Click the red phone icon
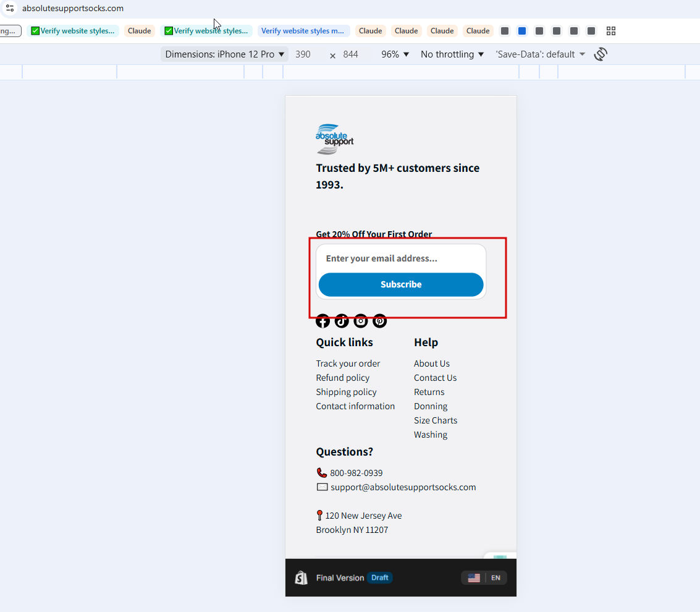 [x=321, y=473]
